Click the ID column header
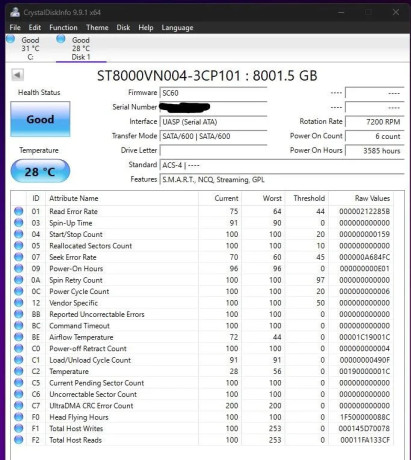The image size is (411, 460). 36,198
